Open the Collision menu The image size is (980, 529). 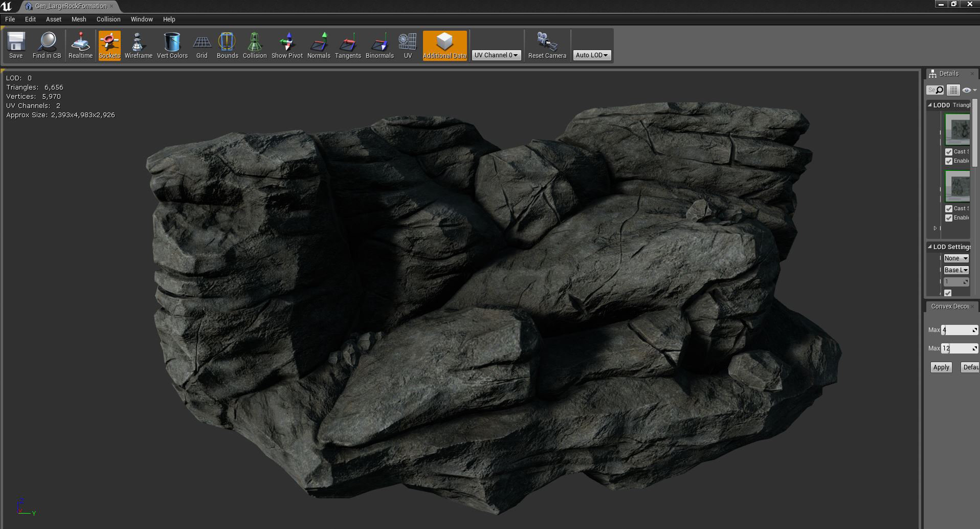(x=108, y=19)
